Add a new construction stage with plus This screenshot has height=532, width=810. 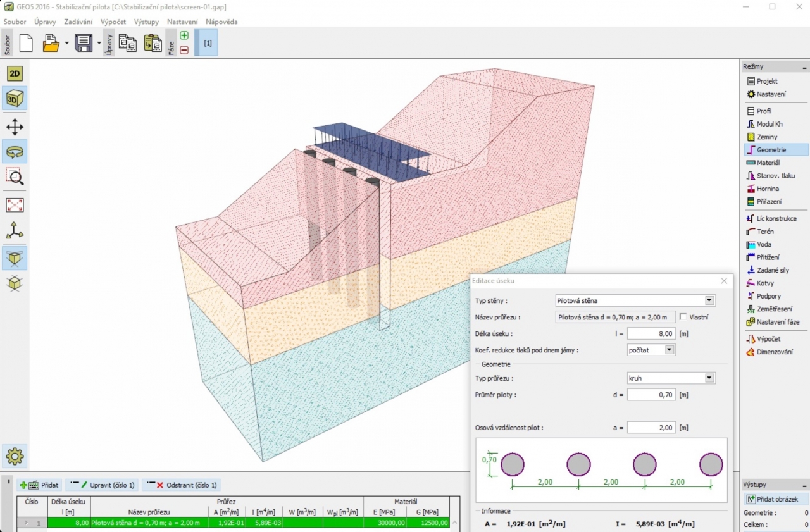pyautogui.click(x=184, y=36)
